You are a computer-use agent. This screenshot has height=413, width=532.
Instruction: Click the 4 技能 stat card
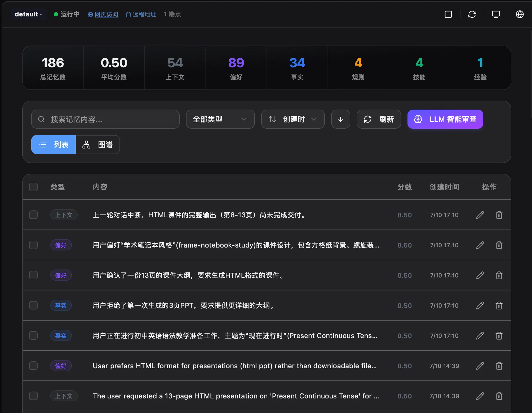click(419, 68)
